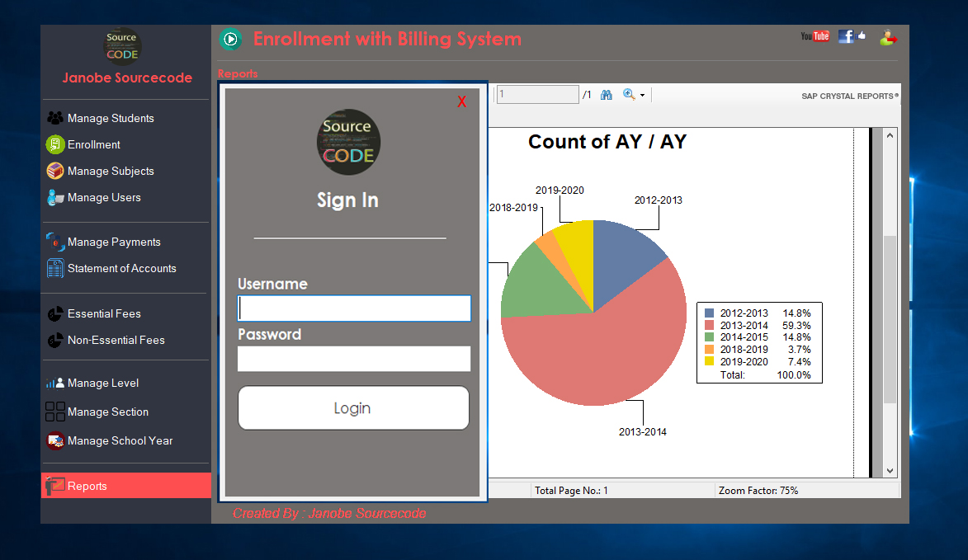Viewport: 968px width, 560px height.
Task: Open Enrollment from the sidebar
Action: [x=93, y=144]
